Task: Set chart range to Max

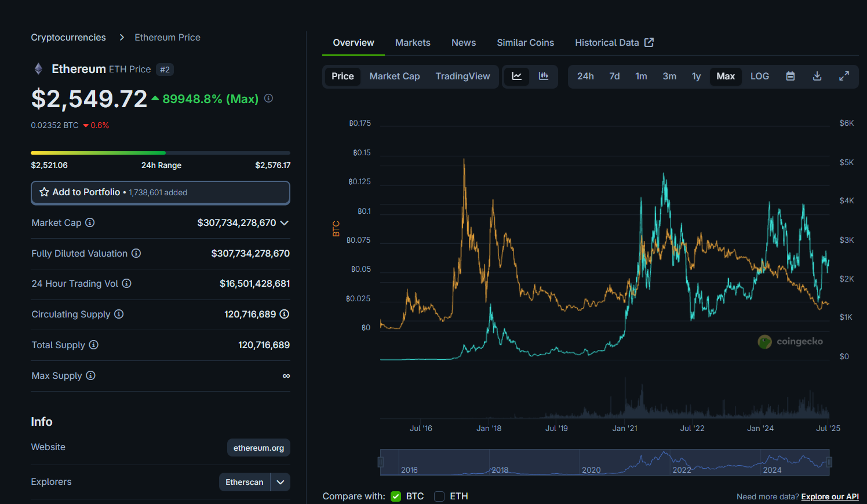Action: click(726, 76)
